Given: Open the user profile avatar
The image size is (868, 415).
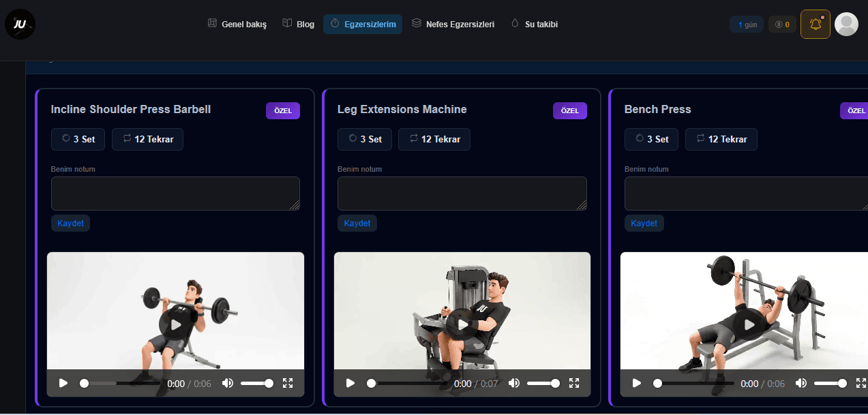Looking at the screenshot, I should pos(846,25).
